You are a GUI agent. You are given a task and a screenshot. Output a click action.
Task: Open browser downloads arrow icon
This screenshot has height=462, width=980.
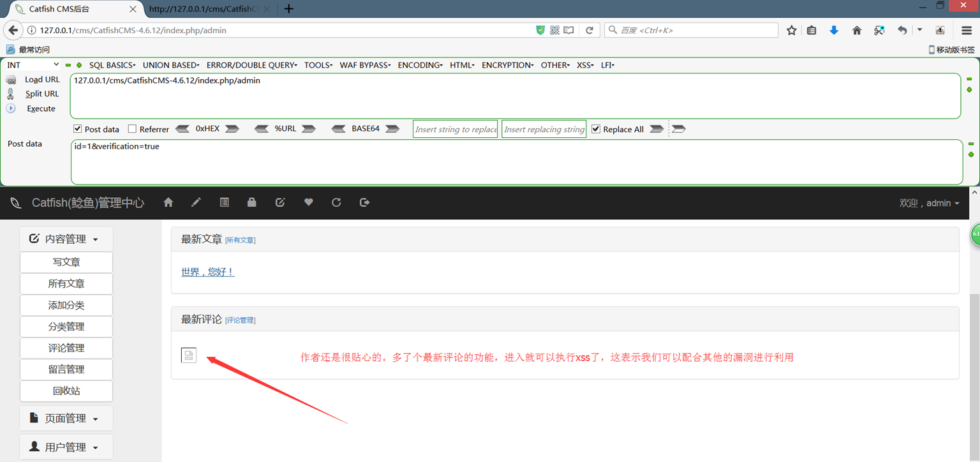pos(834,30)
